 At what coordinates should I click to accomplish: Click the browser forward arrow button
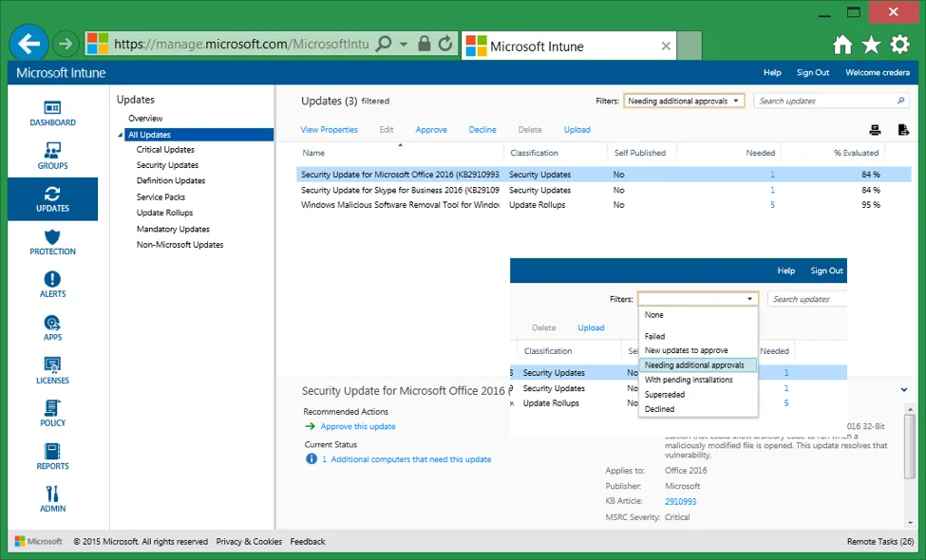pos(65,44)
